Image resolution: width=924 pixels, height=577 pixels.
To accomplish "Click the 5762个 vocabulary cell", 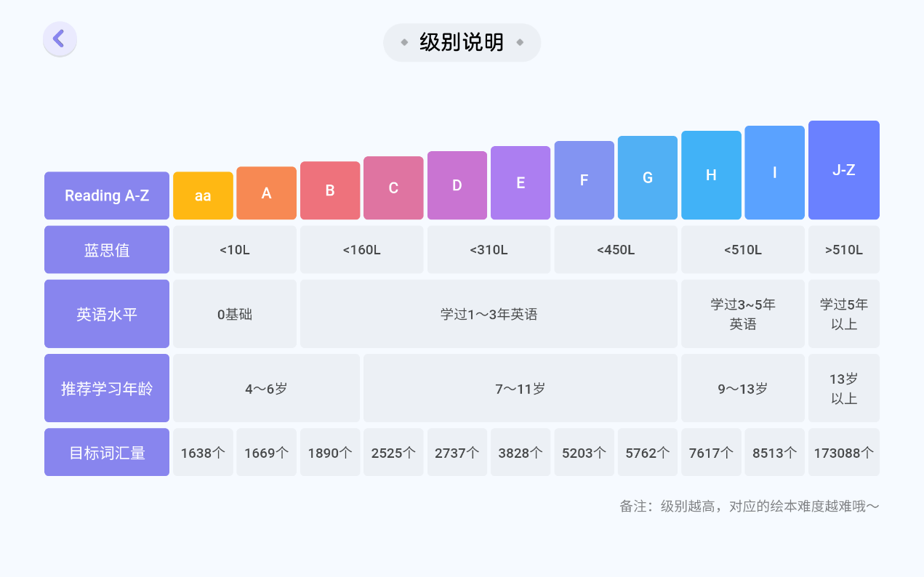I will click(648, 452).
